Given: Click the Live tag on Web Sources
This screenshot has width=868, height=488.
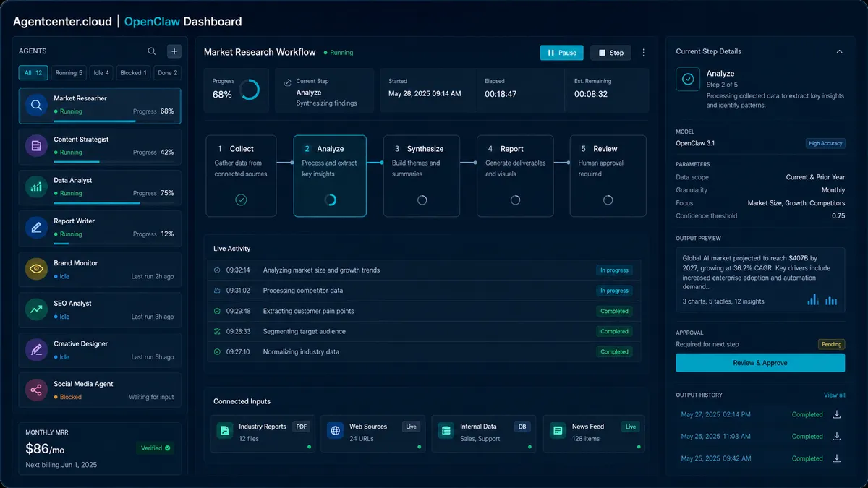Looking at the screenshot, I should click(411, 427).
